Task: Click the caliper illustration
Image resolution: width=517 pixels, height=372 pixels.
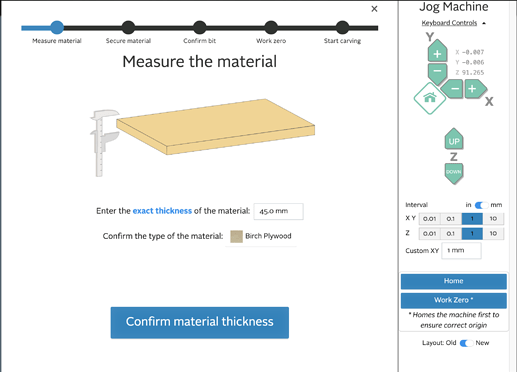Action: coord(104,143)
